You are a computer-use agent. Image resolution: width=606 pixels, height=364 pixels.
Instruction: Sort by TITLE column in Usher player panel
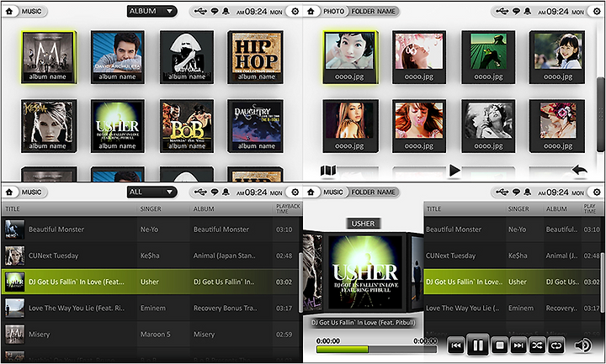433,208
